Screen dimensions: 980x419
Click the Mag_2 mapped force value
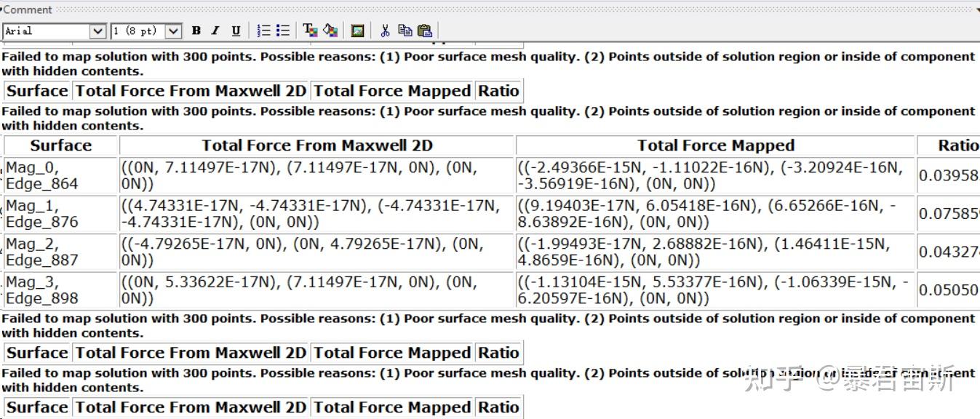(716, 252)
